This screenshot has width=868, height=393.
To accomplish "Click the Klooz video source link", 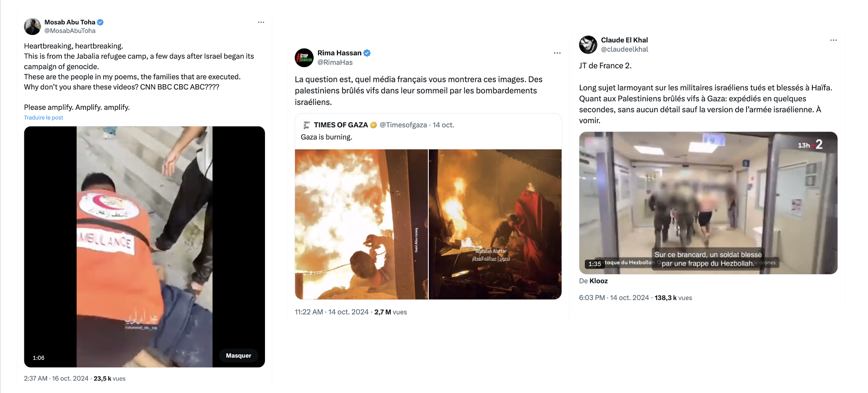I will (x=599, y=281).
